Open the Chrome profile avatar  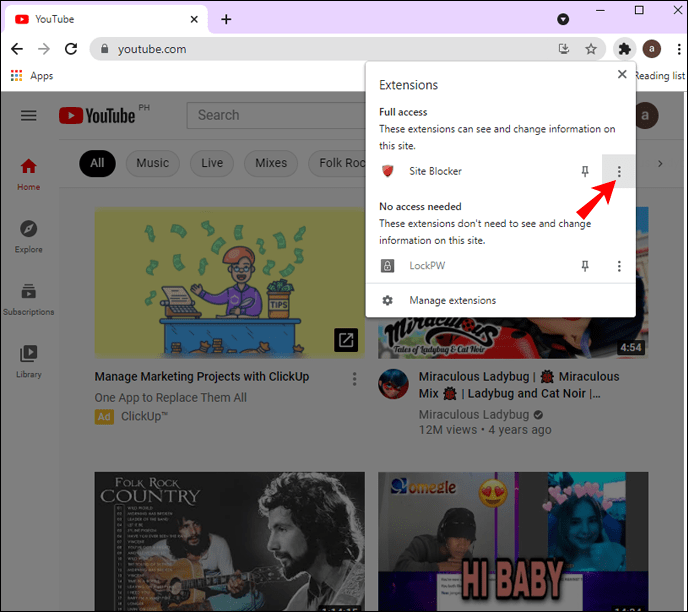tap(652, 49)
